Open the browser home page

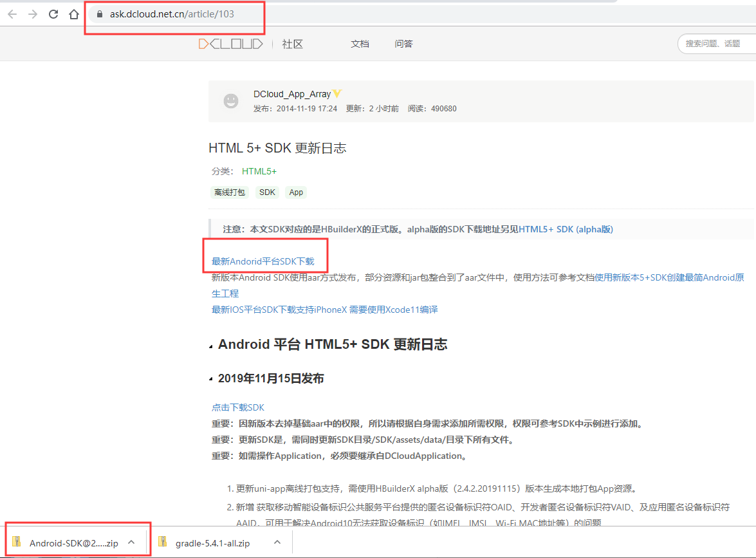(74, 14)
